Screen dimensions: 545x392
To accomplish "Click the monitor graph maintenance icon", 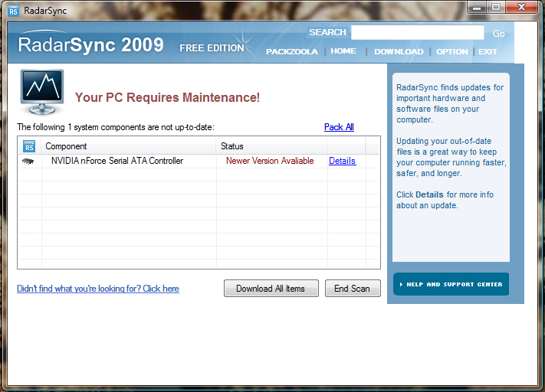I will [42, 92].
